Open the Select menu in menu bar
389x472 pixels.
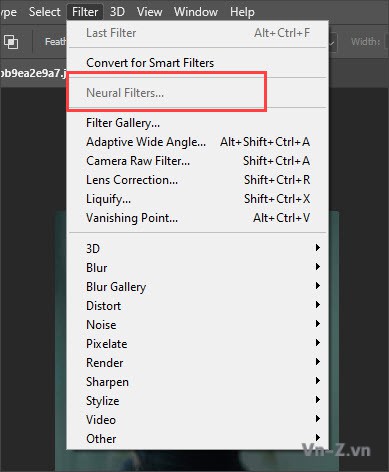click(45, 12)
